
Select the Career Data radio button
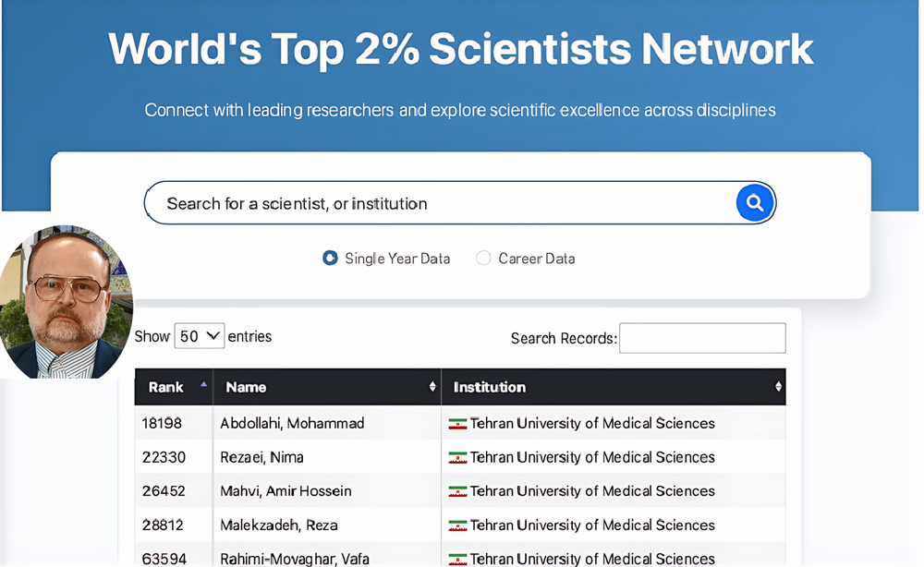point(483,258)
